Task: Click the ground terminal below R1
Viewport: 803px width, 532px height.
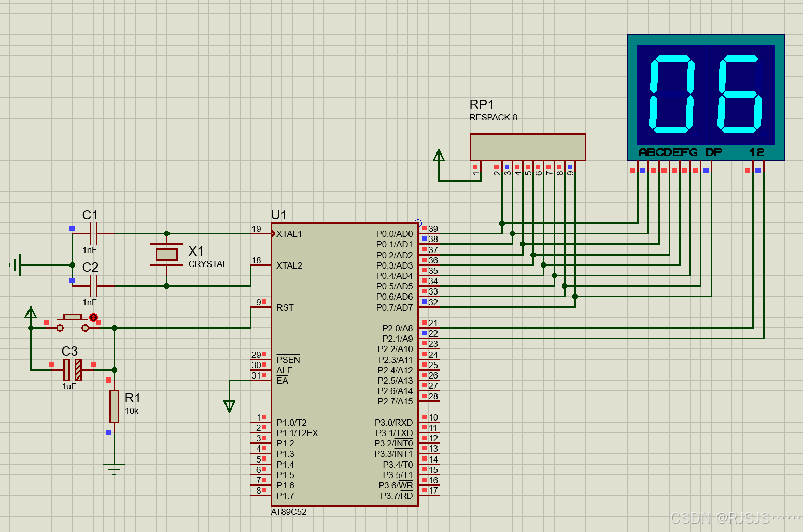Action: pos(114,469)
